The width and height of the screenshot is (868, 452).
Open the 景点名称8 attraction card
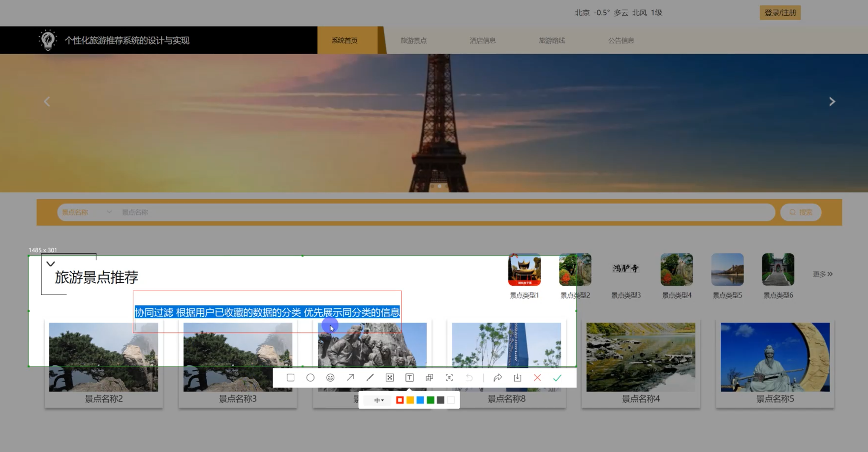point(506,363)
